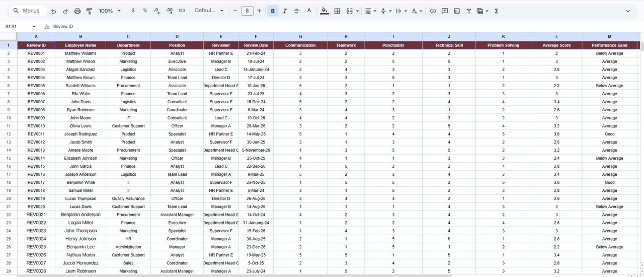
Task: Select column M header
Action: point(609,37)
